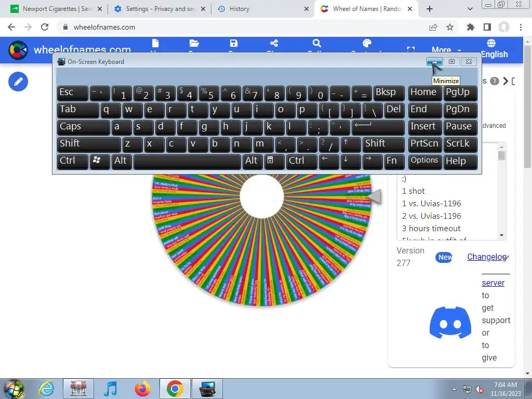Toggle fullscreen icon in site header
Screen dimensions: 532x399
click(x=411, y=49)
